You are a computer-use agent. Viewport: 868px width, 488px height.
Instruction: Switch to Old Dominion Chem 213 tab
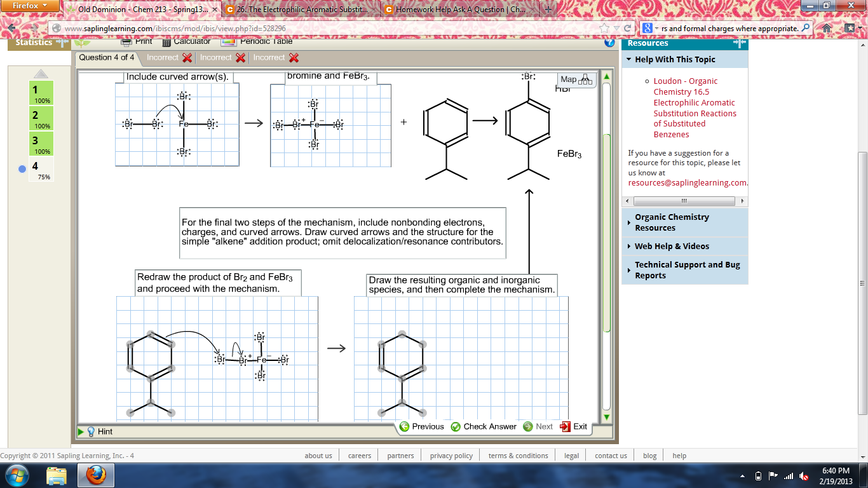[x=144, y=10]
